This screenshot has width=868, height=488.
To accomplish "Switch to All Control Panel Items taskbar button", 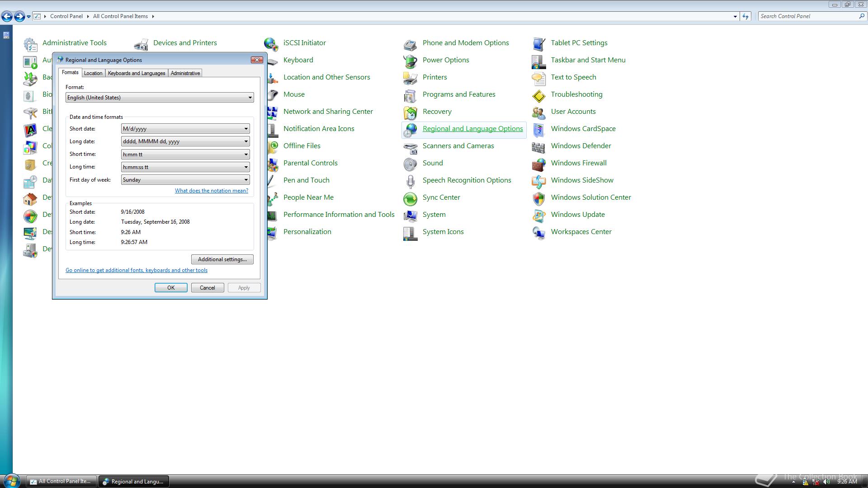I will (61, 481).
